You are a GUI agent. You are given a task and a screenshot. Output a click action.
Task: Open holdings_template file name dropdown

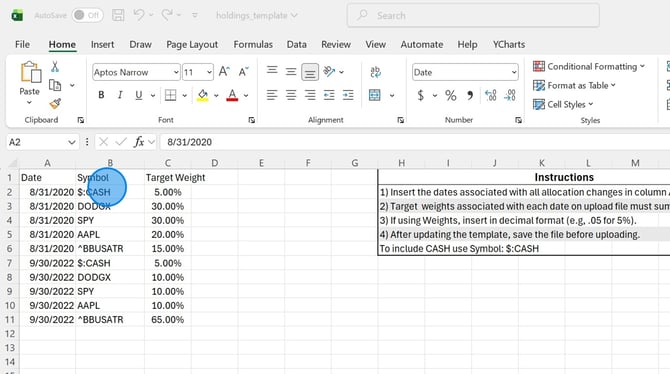click(x=294, y=15)
